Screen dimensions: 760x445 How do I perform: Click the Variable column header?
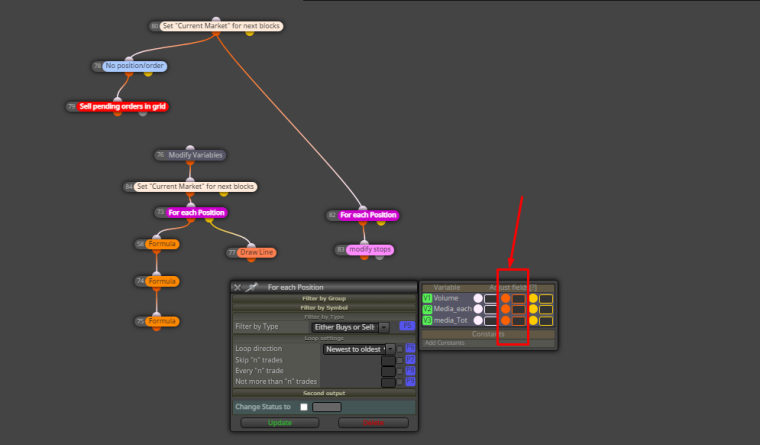pos(446,287)
